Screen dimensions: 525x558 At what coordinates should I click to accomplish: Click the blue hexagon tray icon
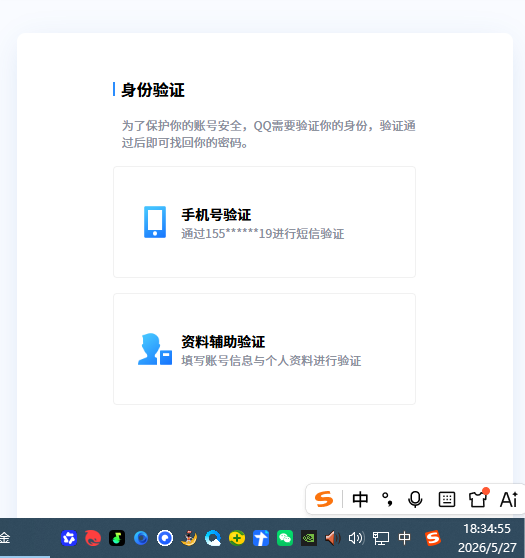click(69, 538)
